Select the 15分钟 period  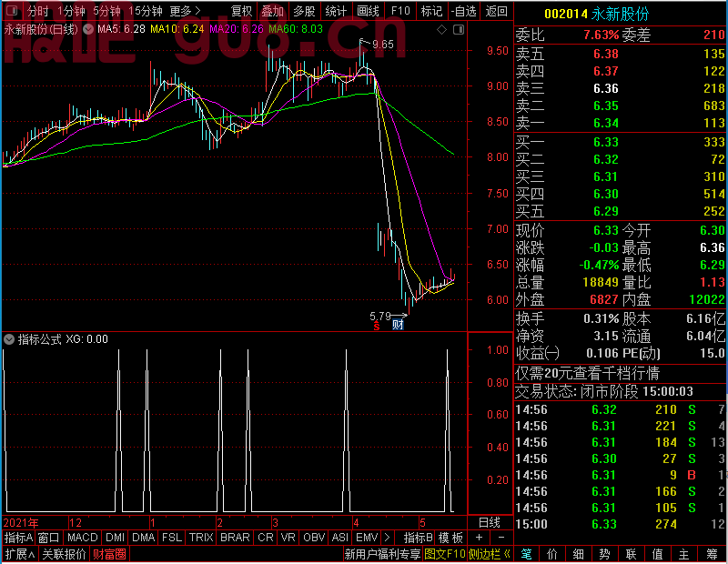point(146,11)
